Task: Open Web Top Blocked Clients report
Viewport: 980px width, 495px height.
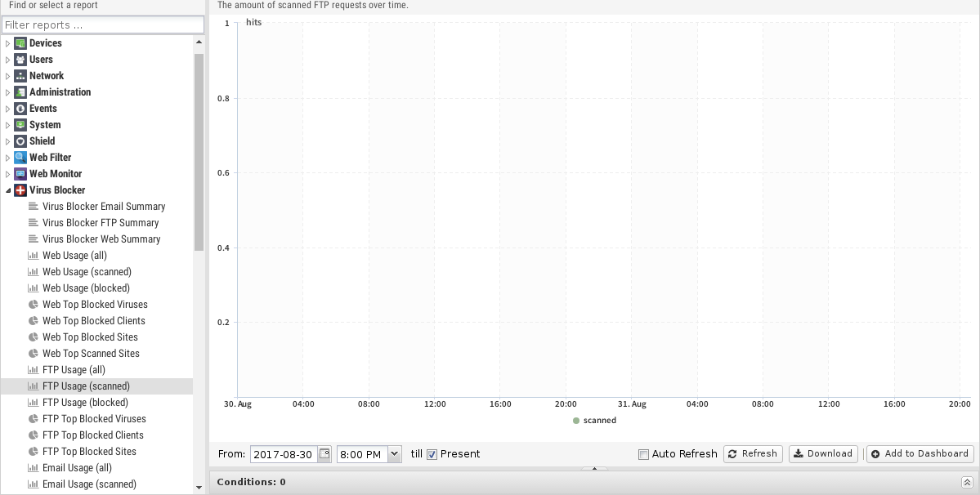Action: click(94, 321)
